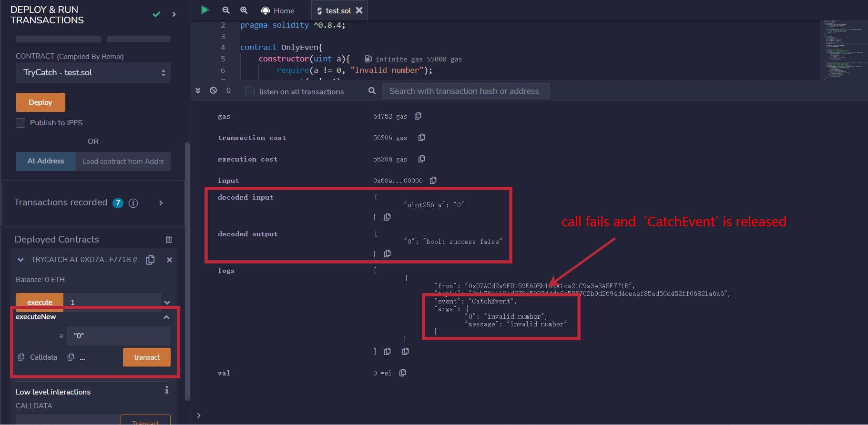This screenshot has height=425, width=868.
Task: Open the TryCatch - test.sol contract dropdown
Action: (x=93, y=73)
